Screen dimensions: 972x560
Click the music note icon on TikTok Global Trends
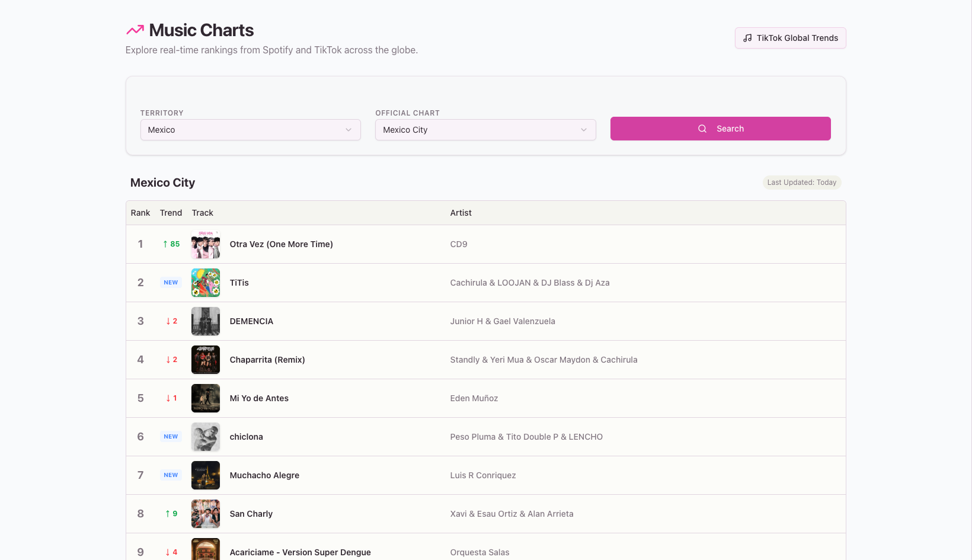[747, 38]
